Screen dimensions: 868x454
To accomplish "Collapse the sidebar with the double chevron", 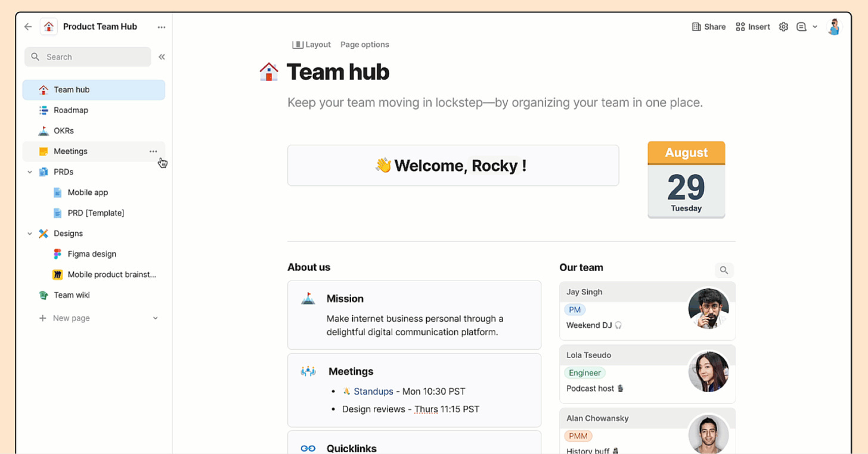I will [162, 57].
